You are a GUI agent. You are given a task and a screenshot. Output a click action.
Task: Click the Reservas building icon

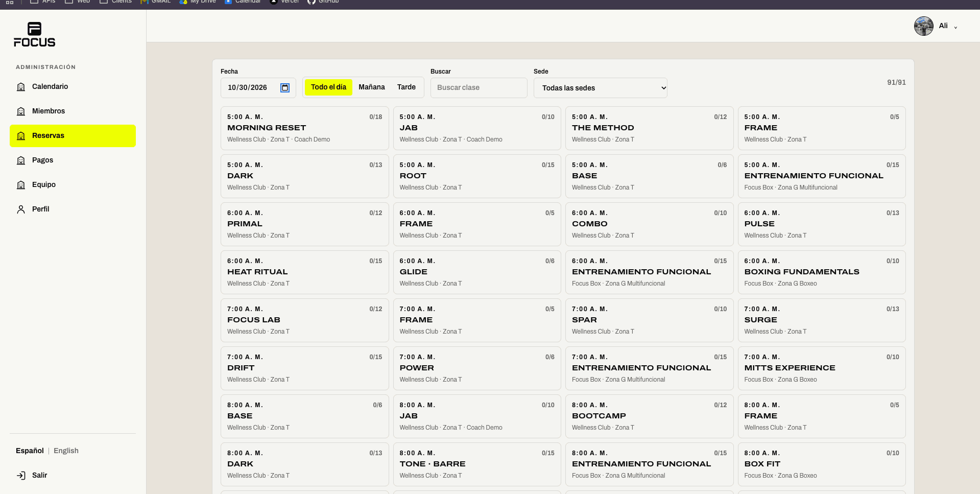21,136
